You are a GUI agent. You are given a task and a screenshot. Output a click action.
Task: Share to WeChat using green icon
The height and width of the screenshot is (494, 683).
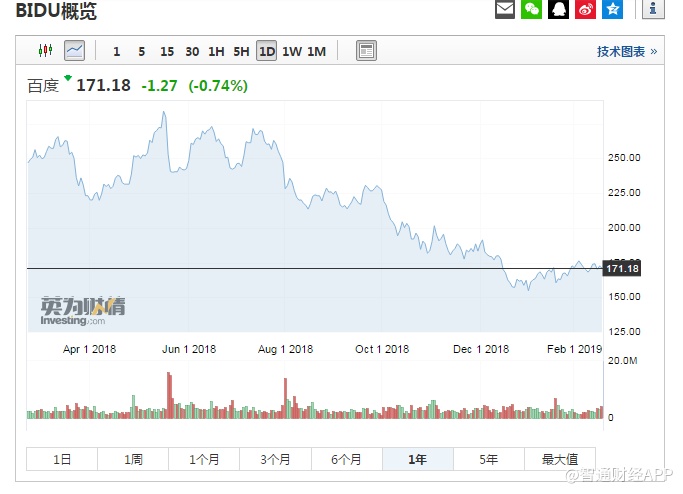pyautogui.click(x=531, y=9)
